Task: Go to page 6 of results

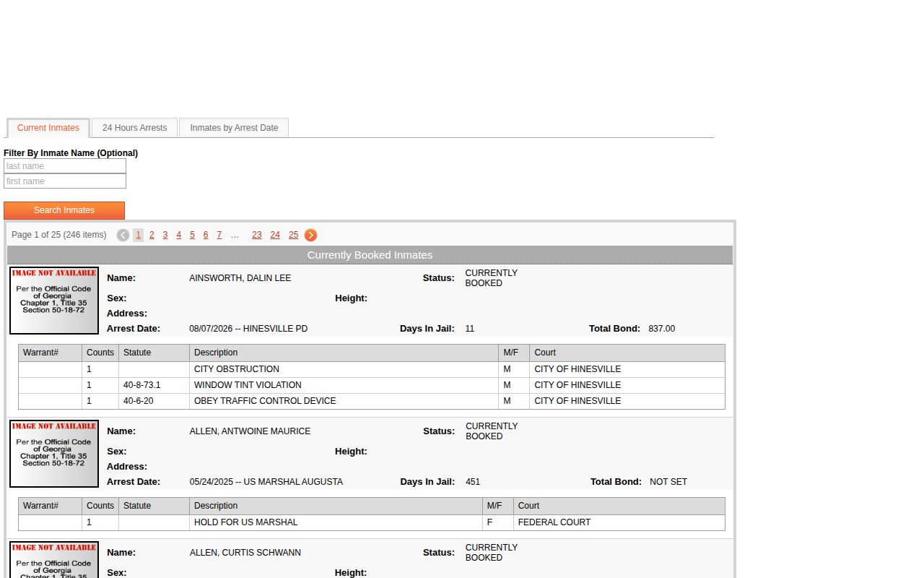Action: pos(206,235)
